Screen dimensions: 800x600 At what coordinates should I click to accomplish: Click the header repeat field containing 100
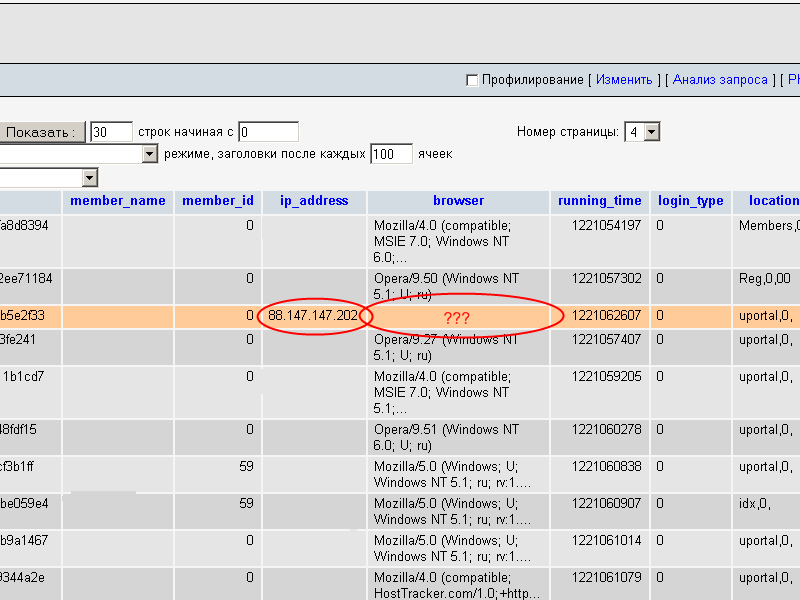click(x=391, y=154)
